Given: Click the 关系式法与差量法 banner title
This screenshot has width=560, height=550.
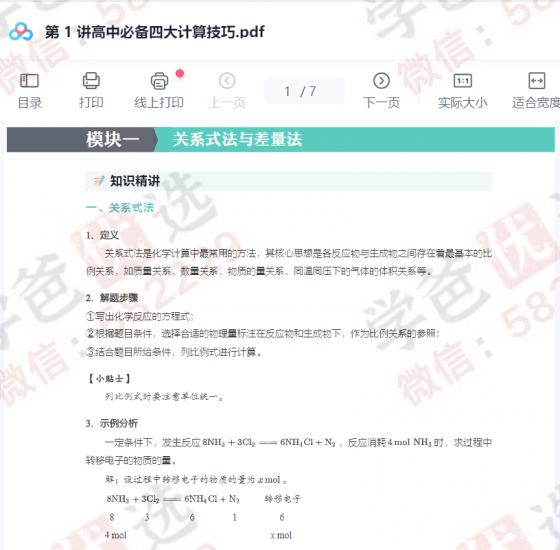Looking at the screenshot, I should coord(238,139).
